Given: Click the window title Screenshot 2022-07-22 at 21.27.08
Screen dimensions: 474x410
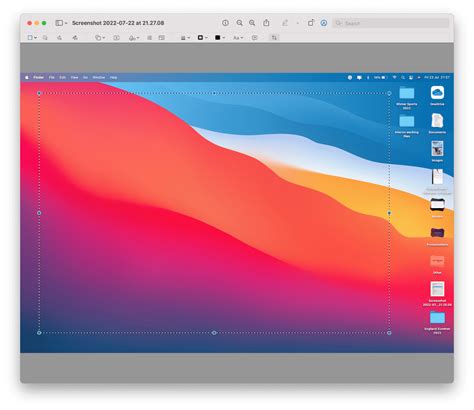Looking at the screenshot, I should tap(118, 23).
